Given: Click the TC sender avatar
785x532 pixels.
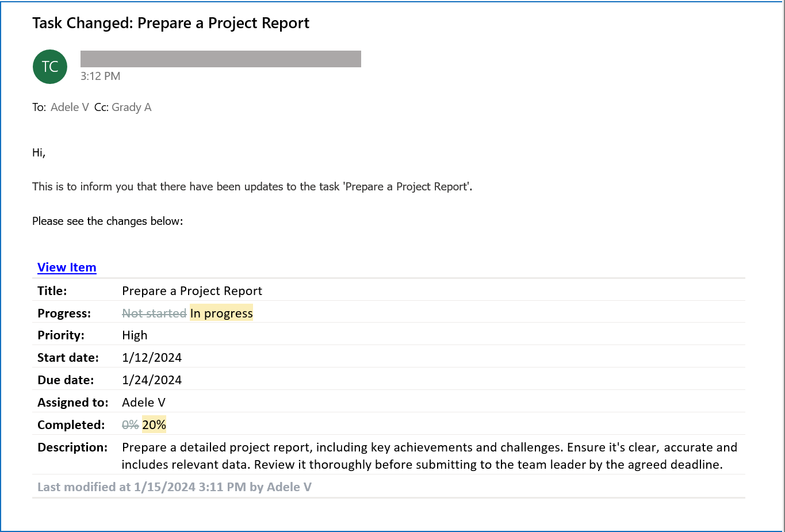Looking at the screenshot, I should pos(50,67).
